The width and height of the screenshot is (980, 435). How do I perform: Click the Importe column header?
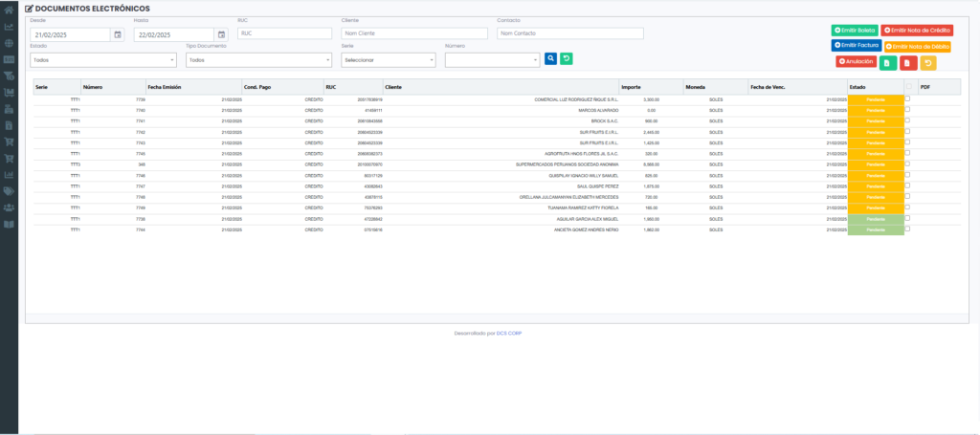(631, 87)
